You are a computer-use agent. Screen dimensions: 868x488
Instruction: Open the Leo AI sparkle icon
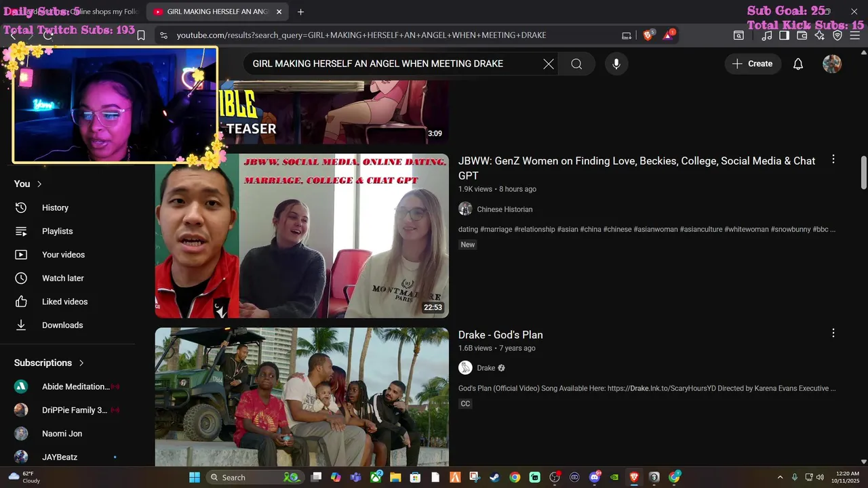tap(819, 35)
